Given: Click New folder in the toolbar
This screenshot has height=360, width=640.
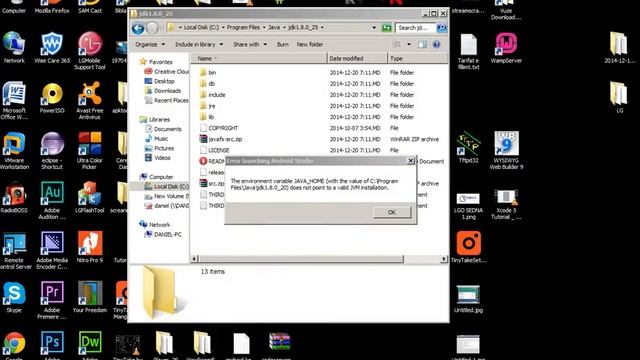Looking at the screenshot, I should tap(309, 44).
